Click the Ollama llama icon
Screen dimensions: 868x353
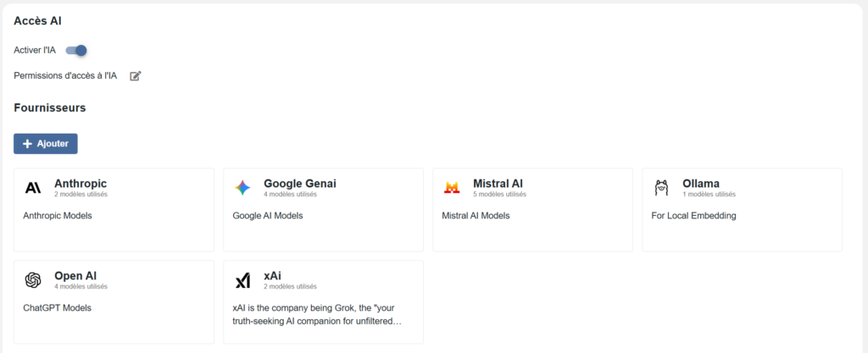click(661, 188)
